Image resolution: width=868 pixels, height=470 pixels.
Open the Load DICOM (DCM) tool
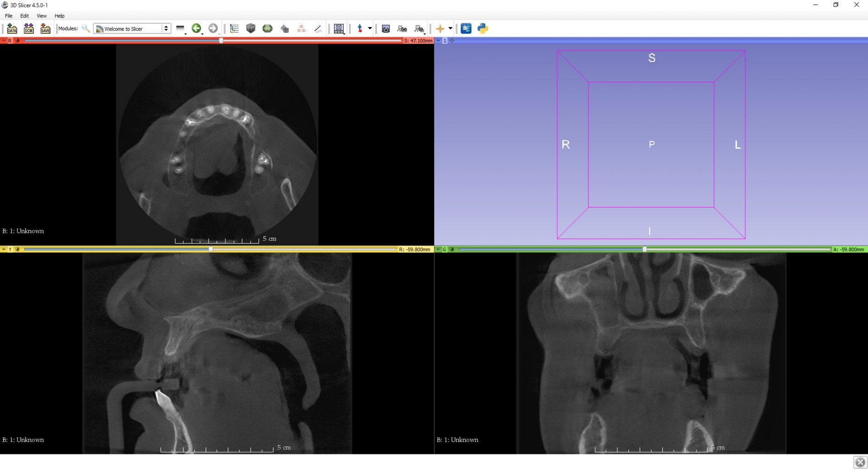tap(28, 28)
